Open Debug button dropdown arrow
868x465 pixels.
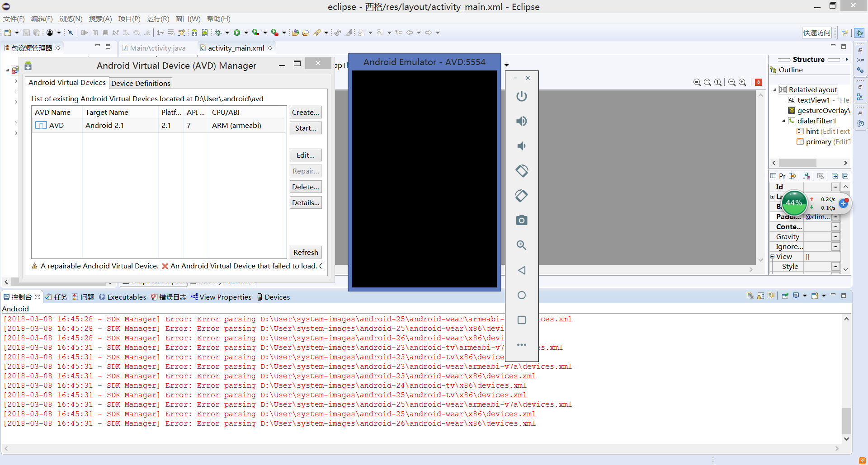click(227, 33)
